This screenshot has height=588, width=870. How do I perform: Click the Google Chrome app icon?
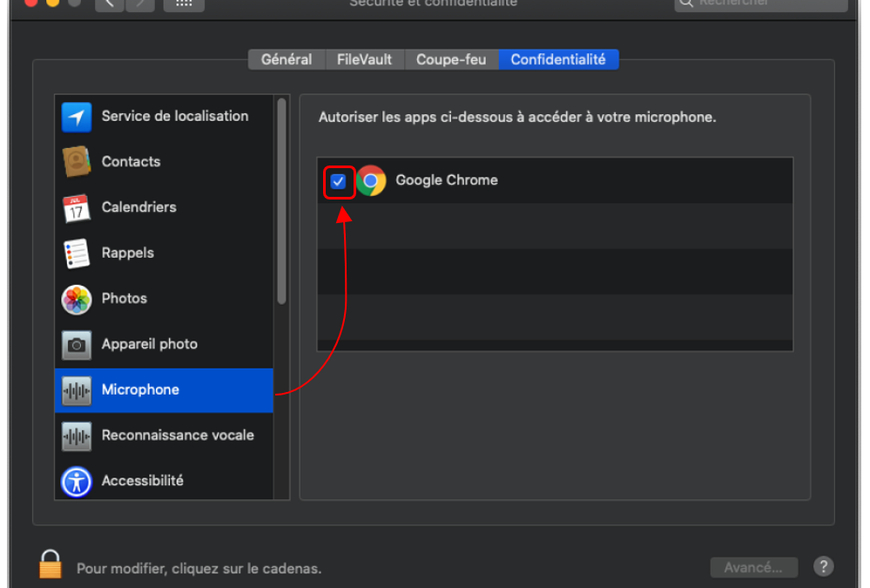pos(371,181)
